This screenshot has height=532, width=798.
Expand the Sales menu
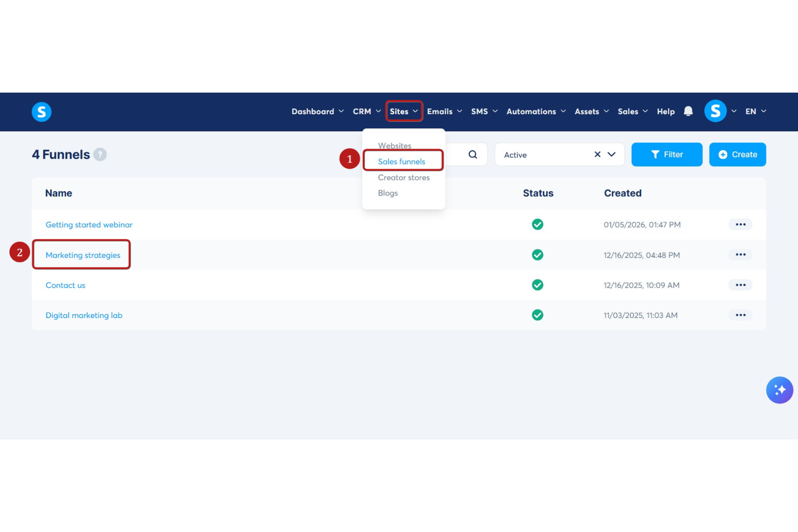(x=632, y=112)
